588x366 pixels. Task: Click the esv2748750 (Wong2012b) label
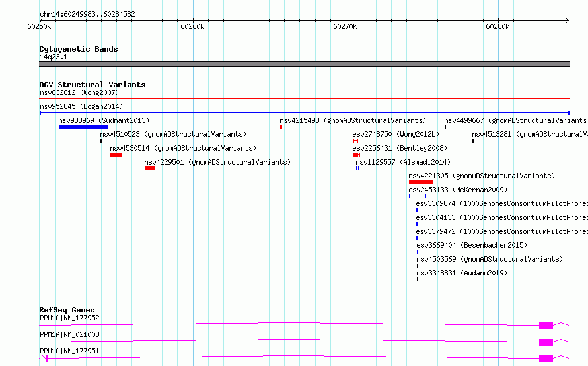click(x=396, y=134)
